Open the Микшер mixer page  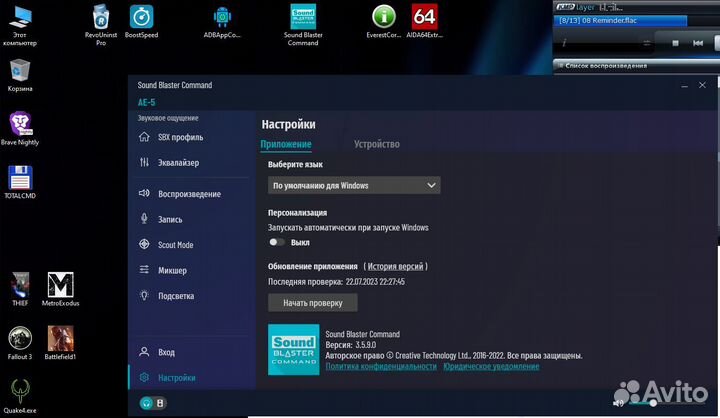[172, 271]
